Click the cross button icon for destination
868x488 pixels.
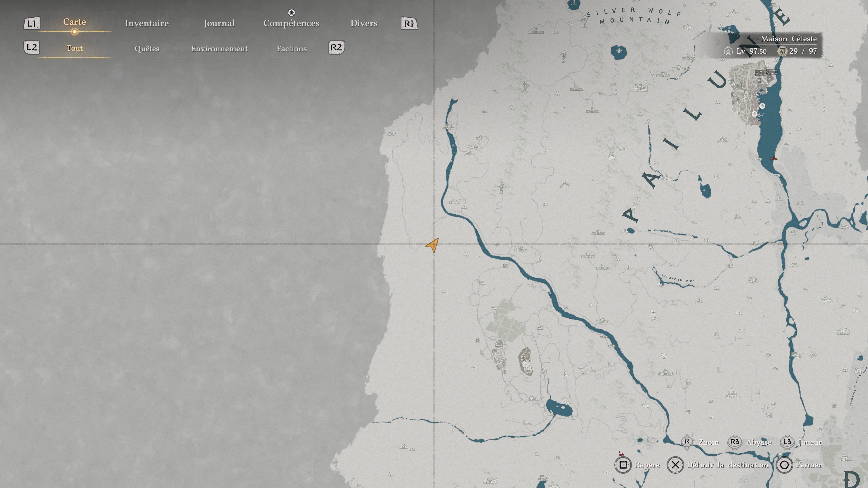tap(675, 465)
